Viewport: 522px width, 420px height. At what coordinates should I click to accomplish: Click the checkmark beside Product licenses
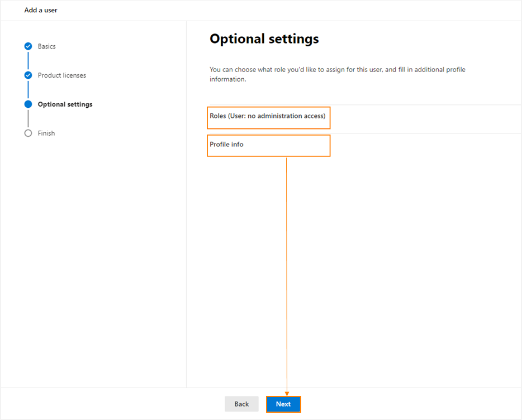[28, 75]
